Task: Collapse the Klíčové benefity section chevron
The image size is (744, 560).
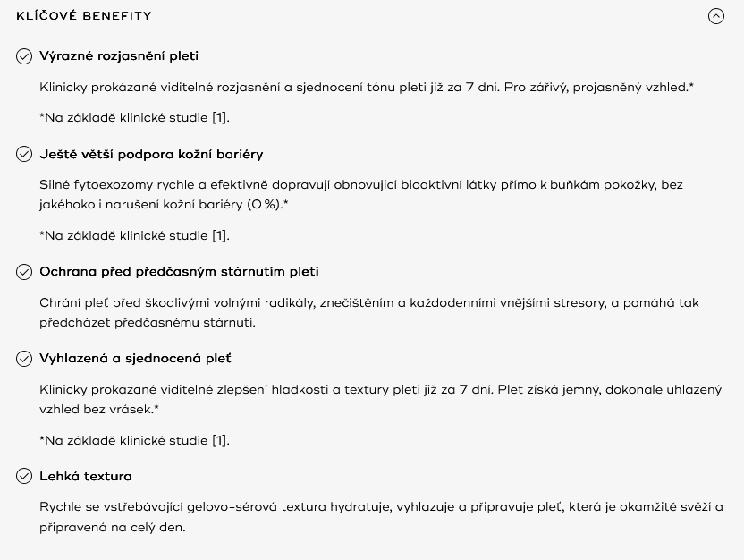Action: (716, 16)
